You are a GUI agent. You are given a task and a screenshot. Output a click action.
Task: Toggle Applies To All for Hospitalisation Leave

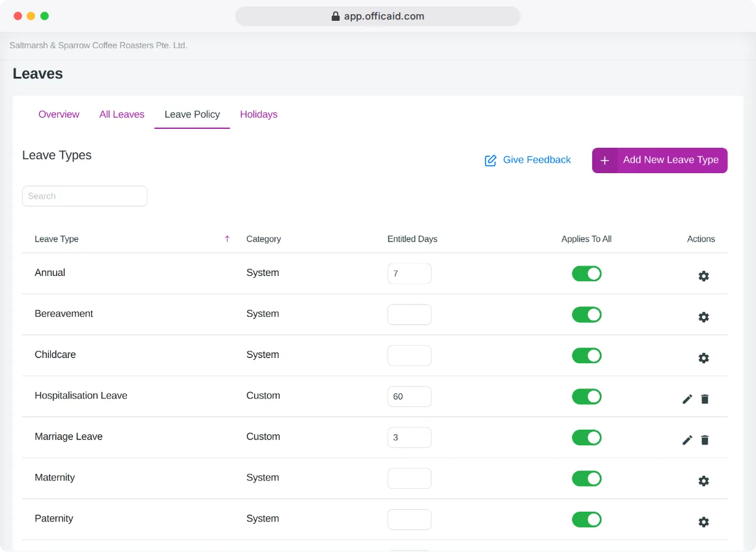pyautogui.click(x=586, y=396)
